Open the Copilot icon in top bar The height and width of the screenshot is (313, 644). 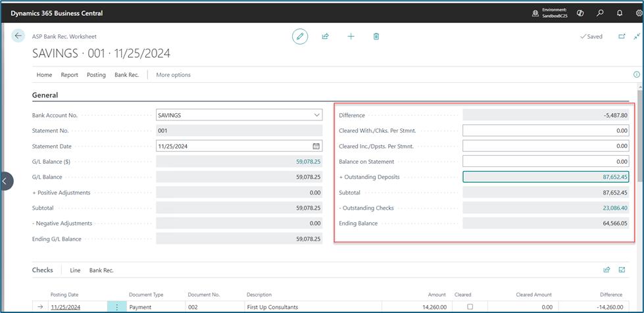point(580,12)
